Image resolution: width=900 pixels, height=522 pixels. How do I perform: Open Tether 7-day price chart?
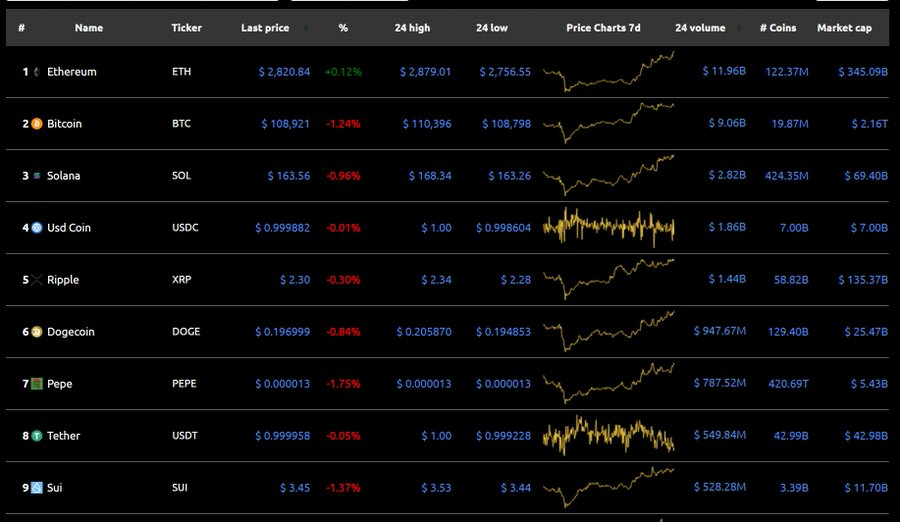[608, 435]
